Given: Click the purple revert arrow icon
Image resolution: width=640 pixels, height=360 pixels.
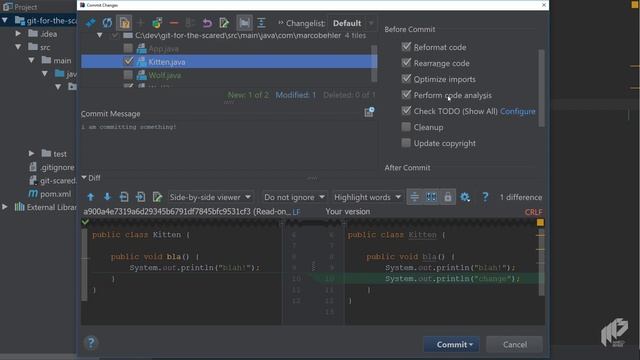Looking at the screenshot, I should coord(207,23).
